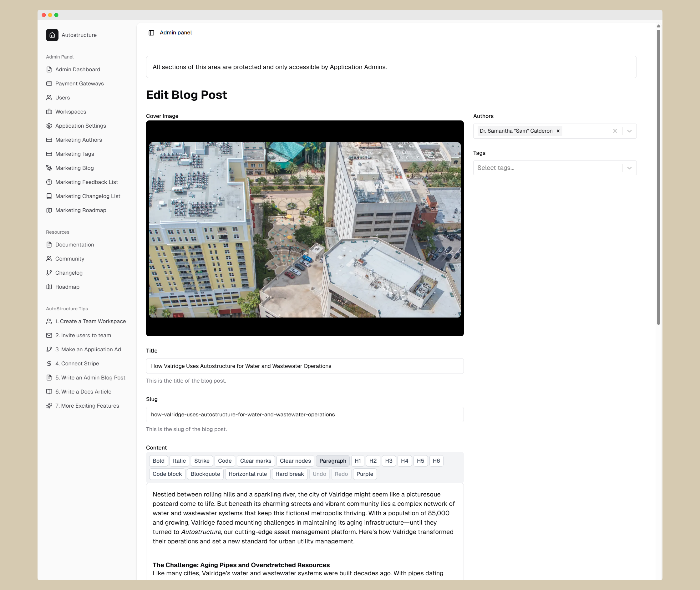Click the Autostructure home logo icon
Screen dimensions: 700x590
tap(52, 35)
